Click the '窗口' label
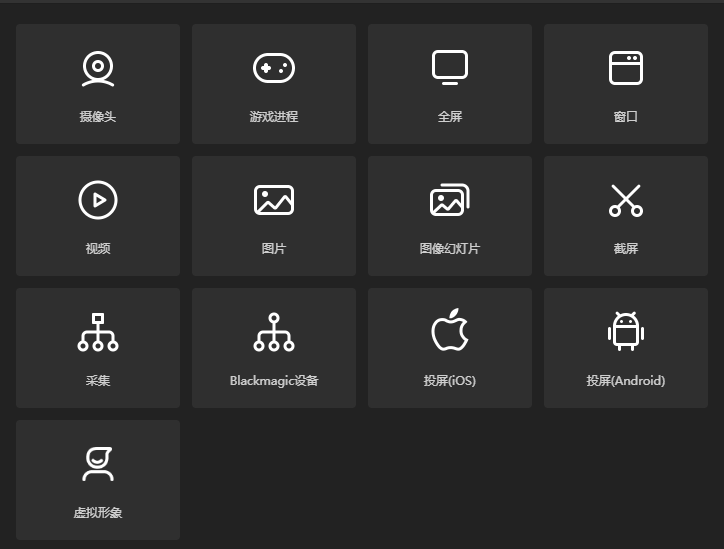This screenshot has height=549, width=724. click(626, 117)
